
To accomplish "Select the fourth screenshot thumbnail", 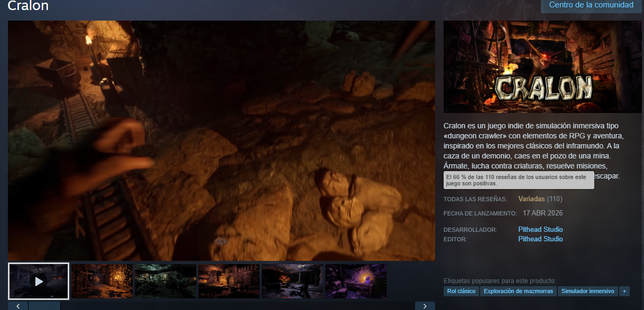I will click(x=229, y=281).
